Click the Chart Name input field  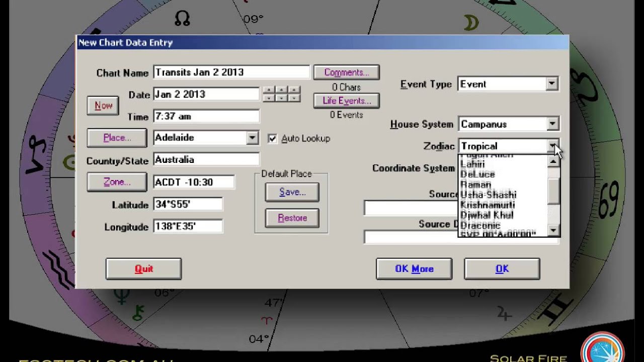231,72
